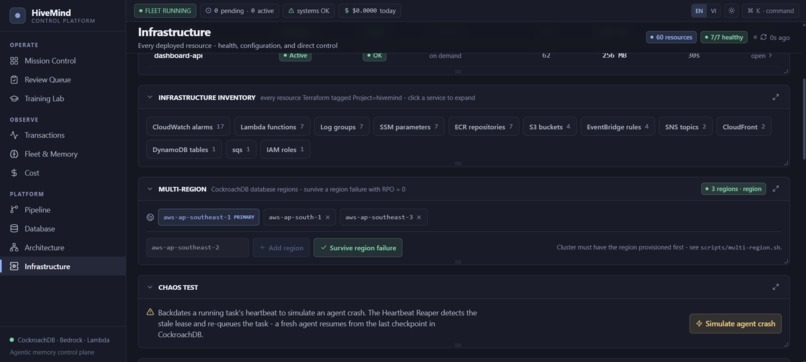Switch language to VI

coord(713,10)
